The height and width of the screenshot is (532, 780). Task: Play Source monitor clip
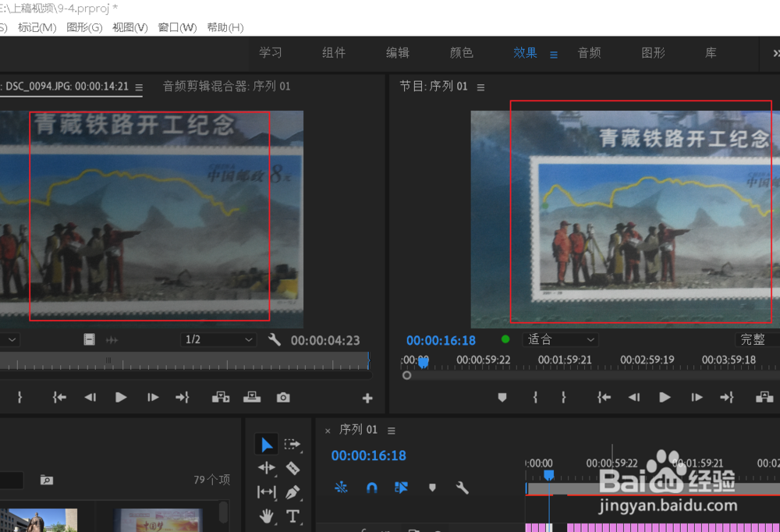pos(120,397)
